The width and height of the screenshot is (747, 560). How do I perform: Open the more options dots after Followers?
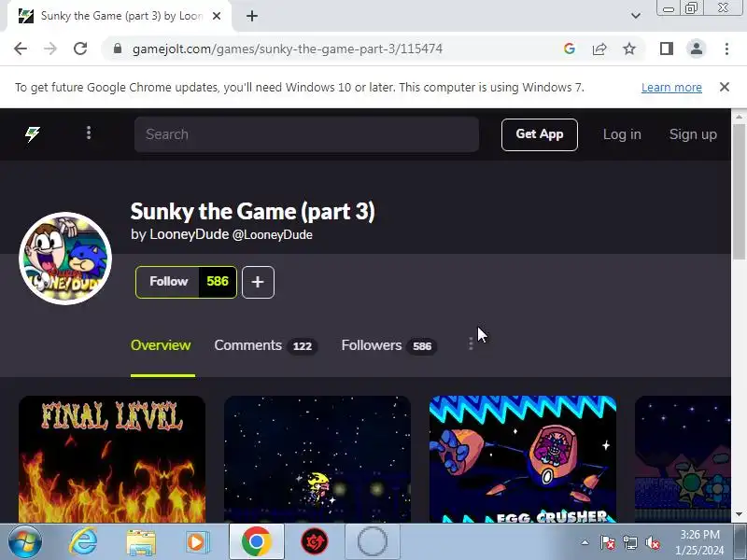(x=471, y=343)
